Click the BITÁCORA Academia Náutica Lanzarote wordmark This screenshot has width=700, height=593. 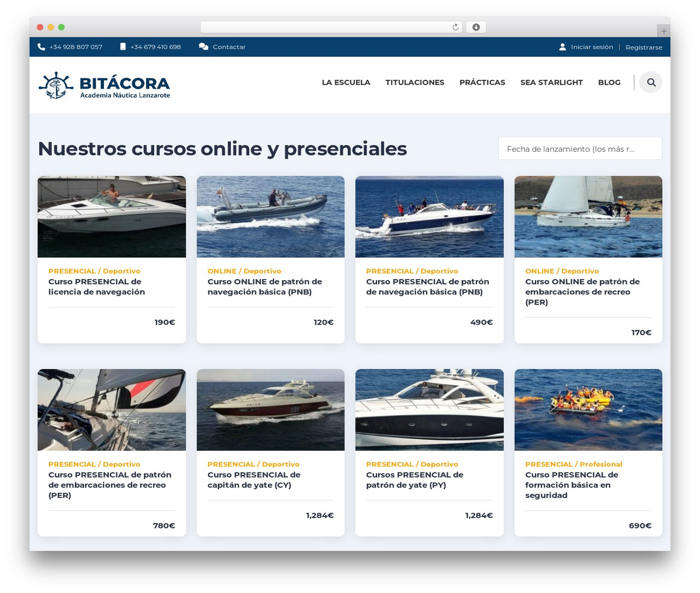pyautogui.click(x=125, y=86)
